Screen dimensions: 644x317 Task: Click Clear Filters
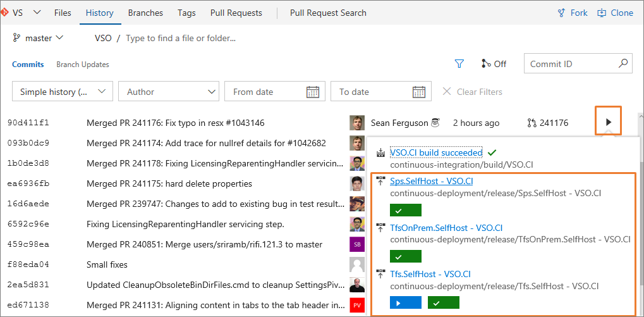click(472, 92)
